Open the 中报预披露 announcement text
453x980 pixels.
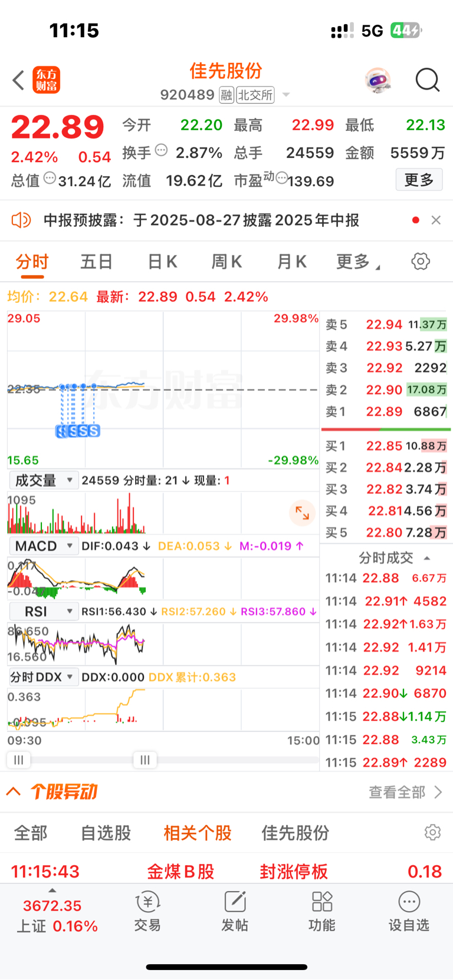[x=201, y=220]
